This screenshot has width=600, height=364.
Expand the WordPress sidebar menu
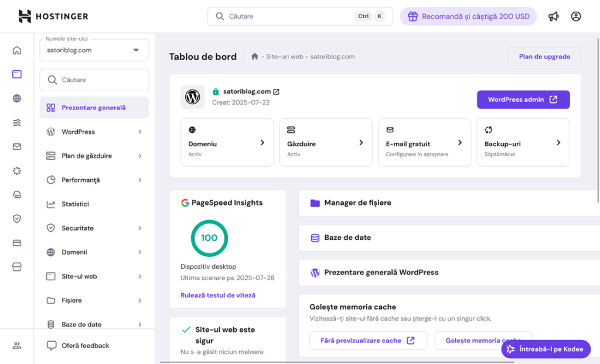94,132
